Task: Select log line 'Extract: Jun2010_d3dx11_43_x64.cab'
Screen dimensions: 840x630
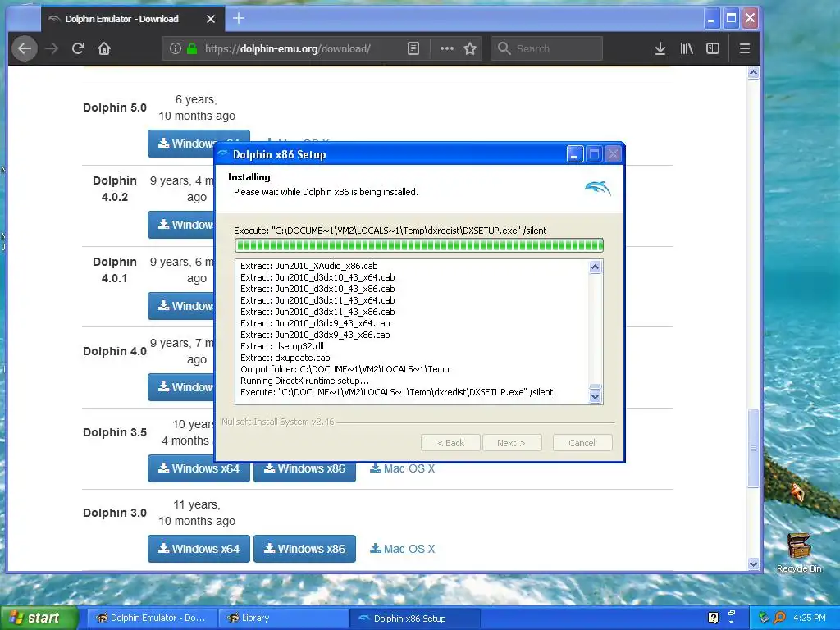Action: pyautogui.click(x=317, y=300)
